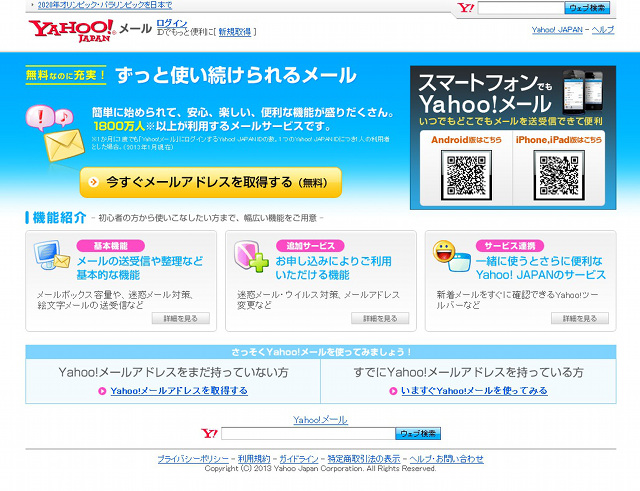Click the bottom ウェブ検索 button

[x=418, y=433]
